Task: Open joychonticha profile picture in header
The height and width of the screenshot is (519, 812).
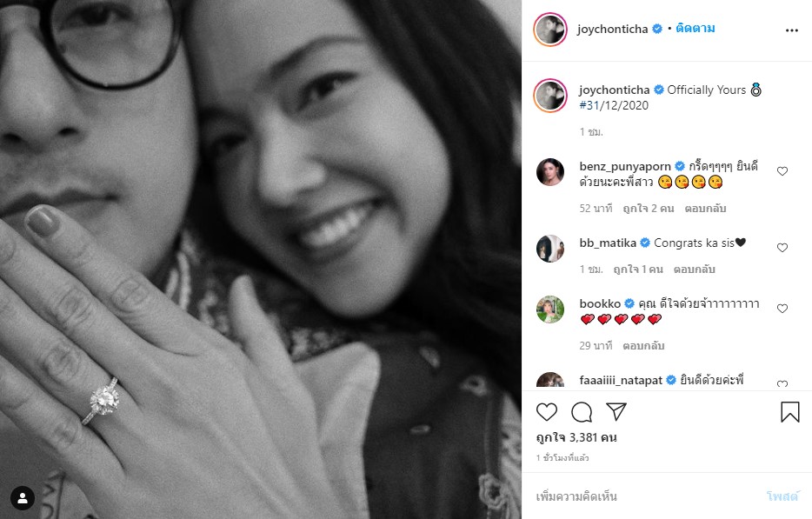Action: coord(550,30)
